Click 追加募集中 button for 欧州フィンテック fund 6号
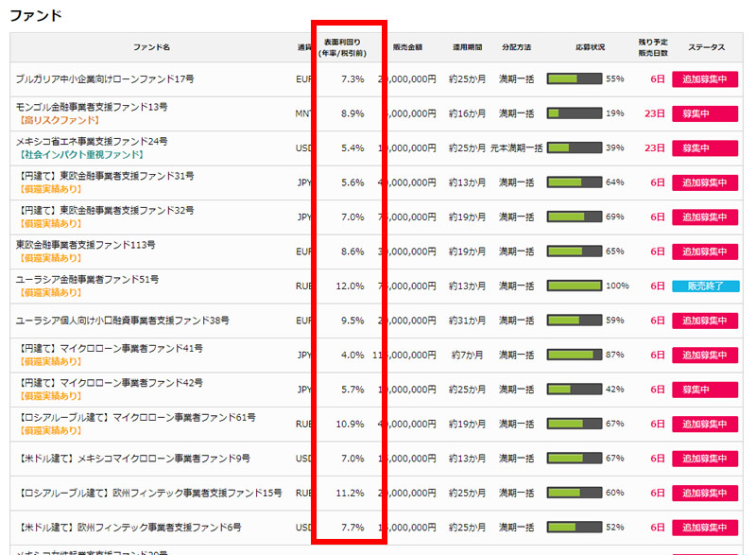The image size is (756, 555). click(x=704, y=528)
